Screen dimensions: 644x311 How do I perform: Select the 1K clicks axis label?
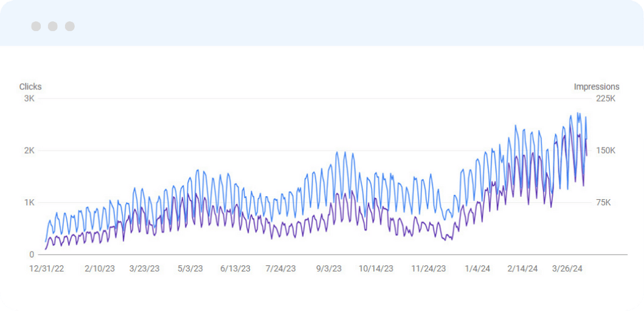29,202
